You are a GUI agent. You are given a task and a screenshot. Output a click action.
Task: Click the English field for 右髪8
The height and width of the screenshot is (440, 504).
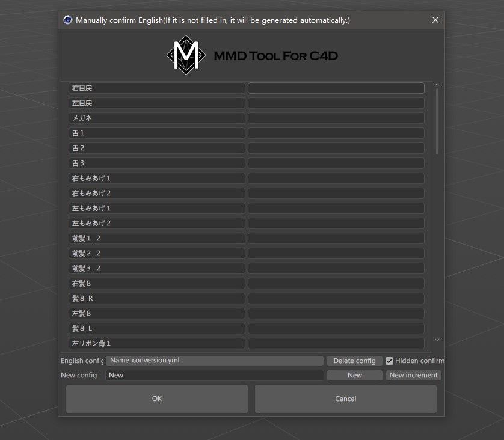[x=336, y=283]
